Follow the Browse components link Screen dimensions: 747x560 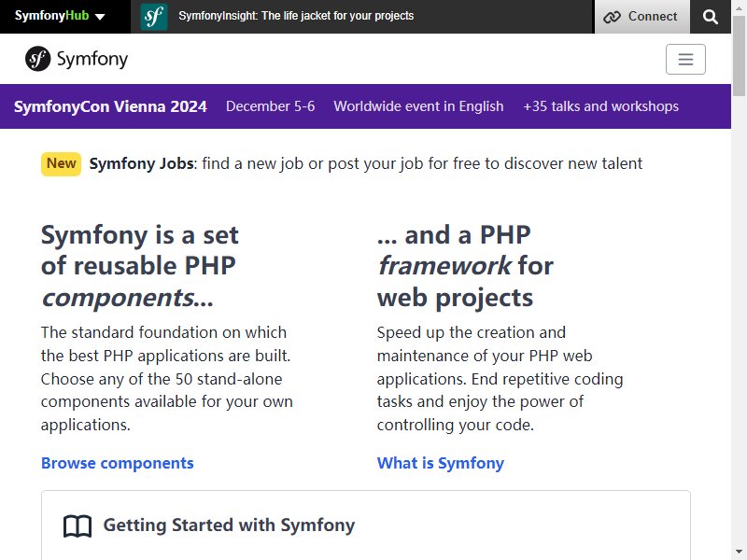coord(118,463)
